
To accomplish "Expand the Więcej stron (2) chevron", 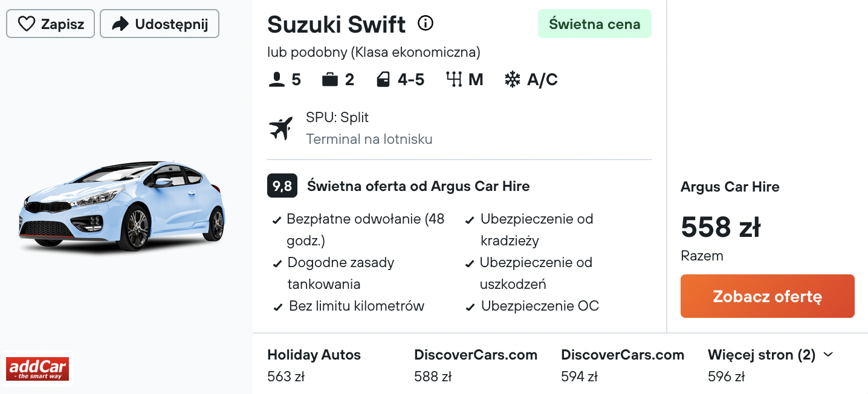I will (828, 355).
